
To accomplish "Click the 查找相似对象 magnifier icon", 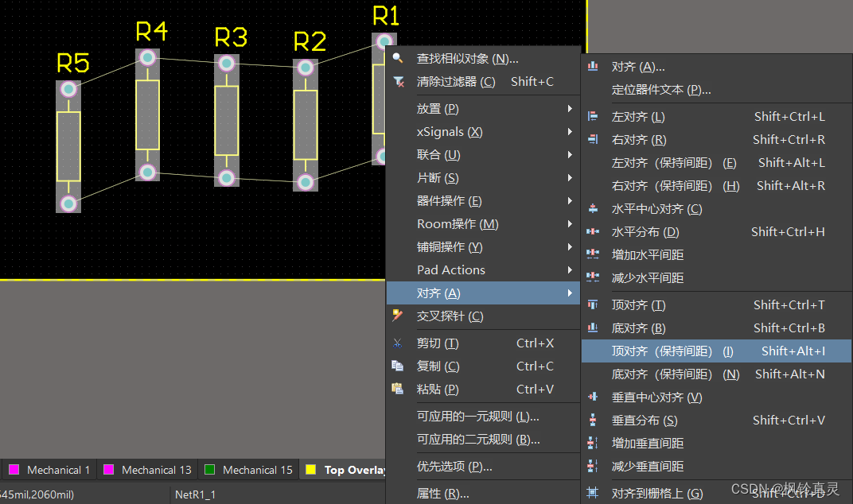I will pyautogui.click(x=398, y=58).
